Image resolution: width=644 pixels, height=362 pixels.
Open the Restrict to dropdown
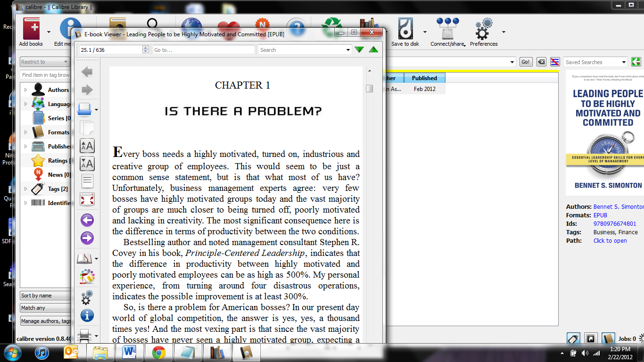[x=45, y=62]
